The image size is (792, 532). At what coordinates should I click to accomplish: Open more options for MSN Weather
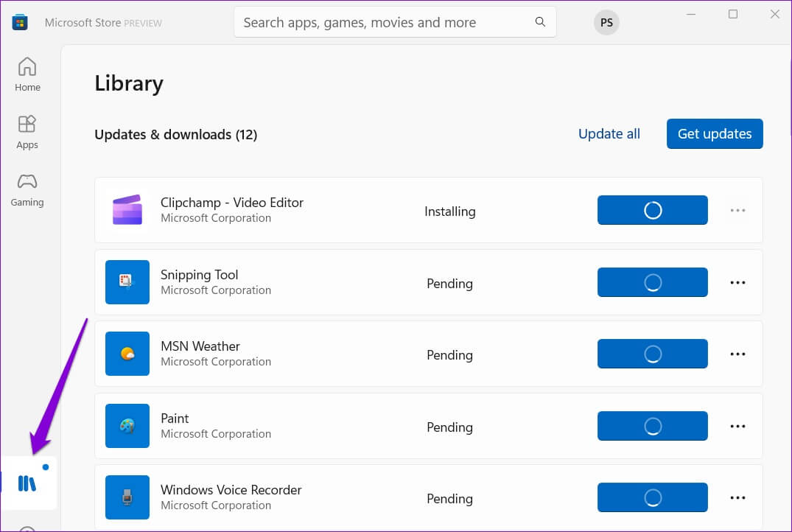737,354
